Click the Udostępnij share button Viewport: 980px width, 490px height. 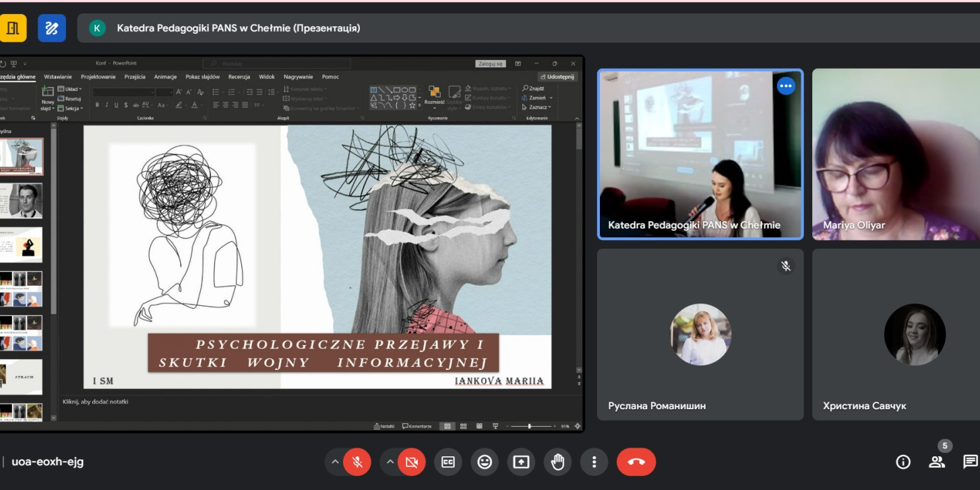click(557, 77)
